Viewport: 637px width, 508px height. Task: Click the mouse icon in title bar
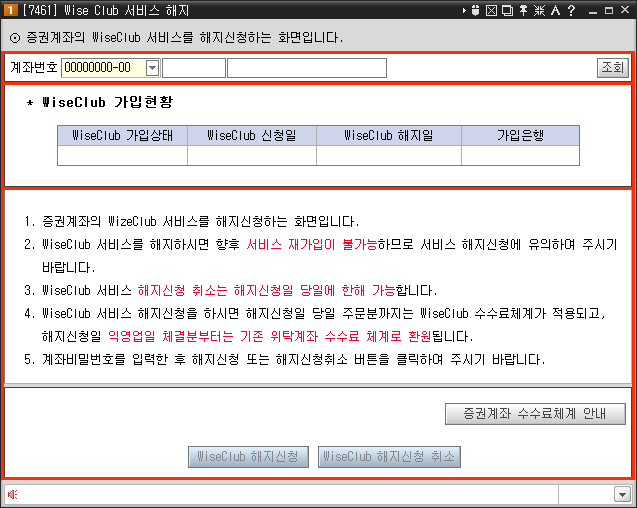[475, 10]
